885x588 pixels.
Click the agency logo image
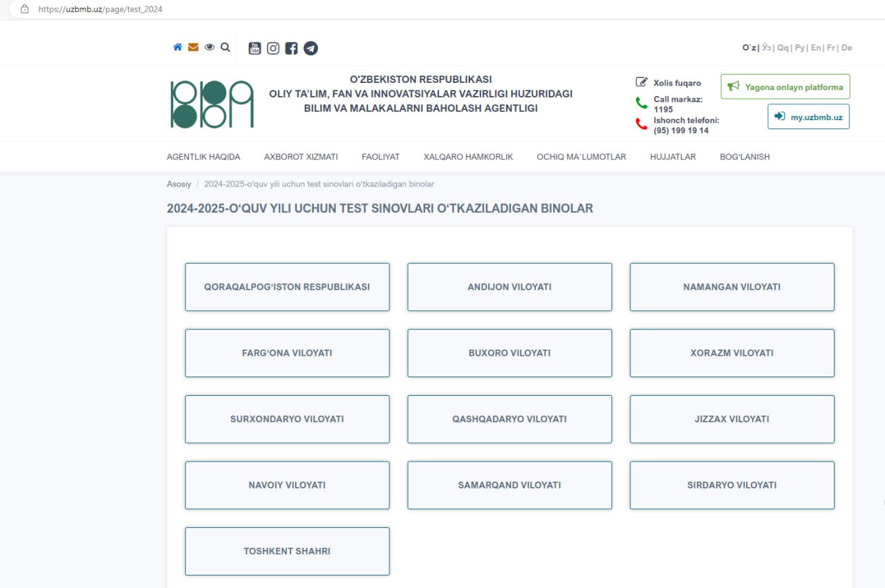pos(212,104)
